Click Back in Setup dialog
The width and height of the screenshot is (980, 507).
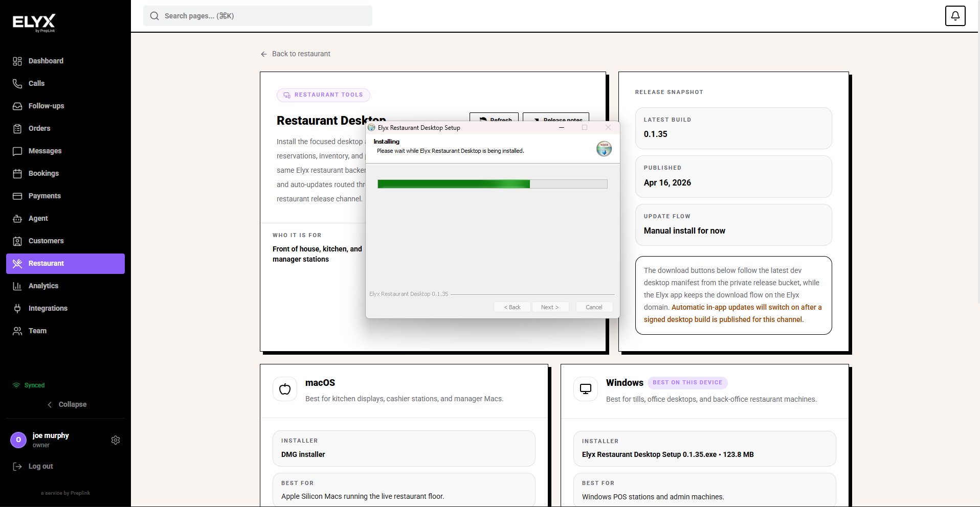[x=512, y=307]
